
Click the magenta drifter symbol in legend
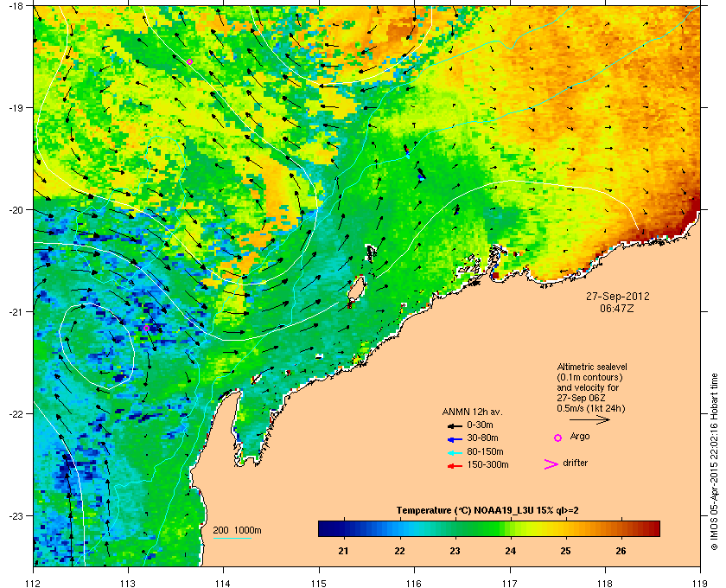tap(551, 464)
